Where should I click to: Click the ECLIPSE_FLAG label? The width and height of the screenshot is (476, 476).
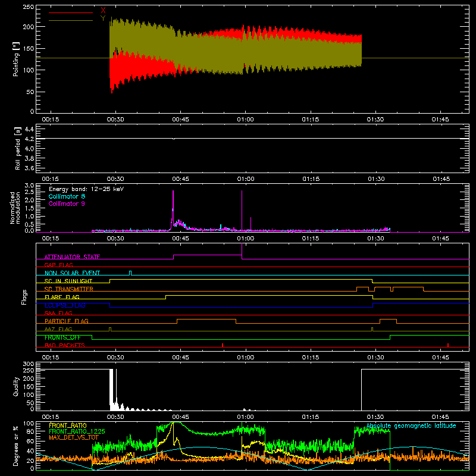click(x=65, y=305)
